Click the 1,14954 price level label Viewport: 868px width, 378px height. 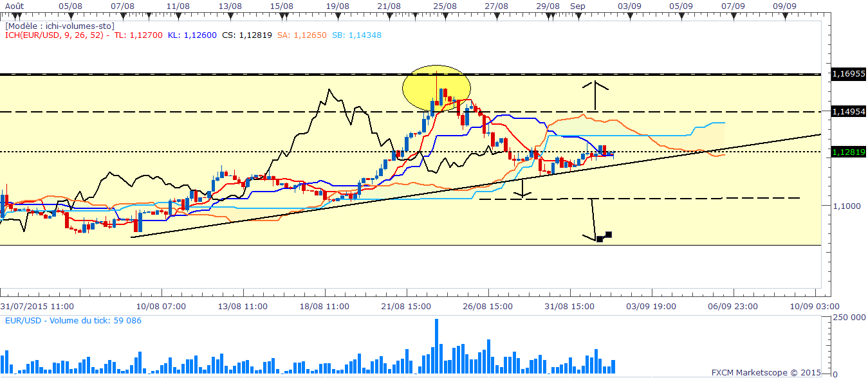point(847,111)
